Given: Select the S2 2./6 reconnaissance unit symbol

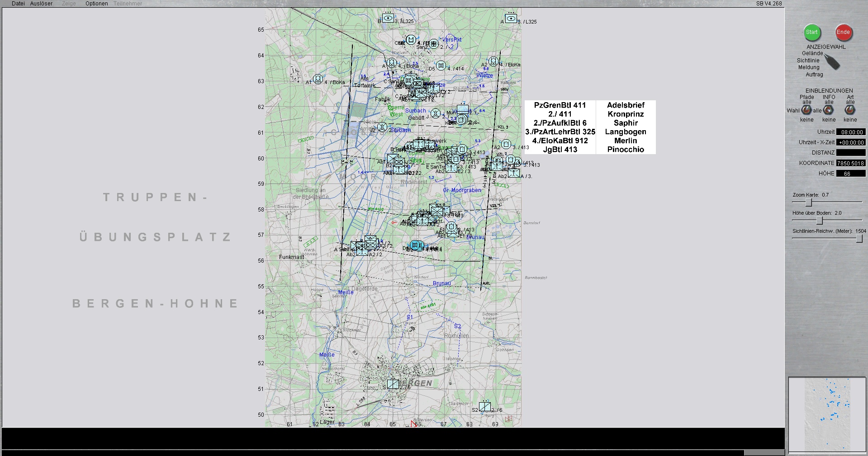Looking at the screenshot, I should (x=484, y=406).
